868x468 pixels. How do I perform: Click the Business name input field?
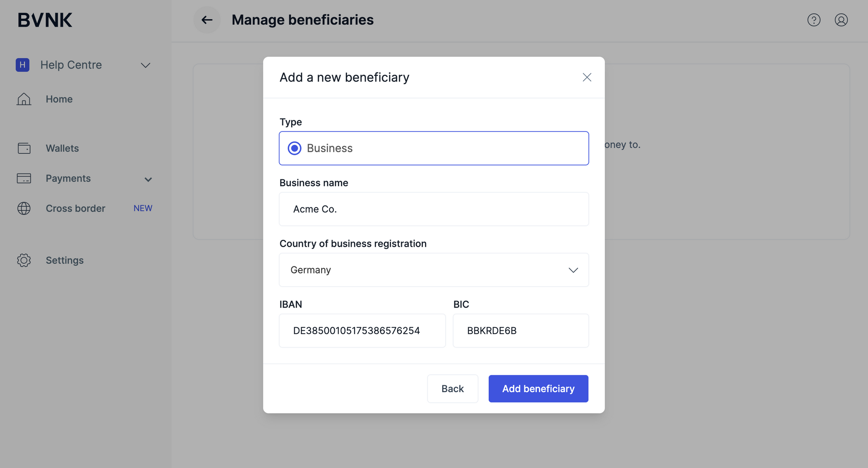(x=434, y=209)
